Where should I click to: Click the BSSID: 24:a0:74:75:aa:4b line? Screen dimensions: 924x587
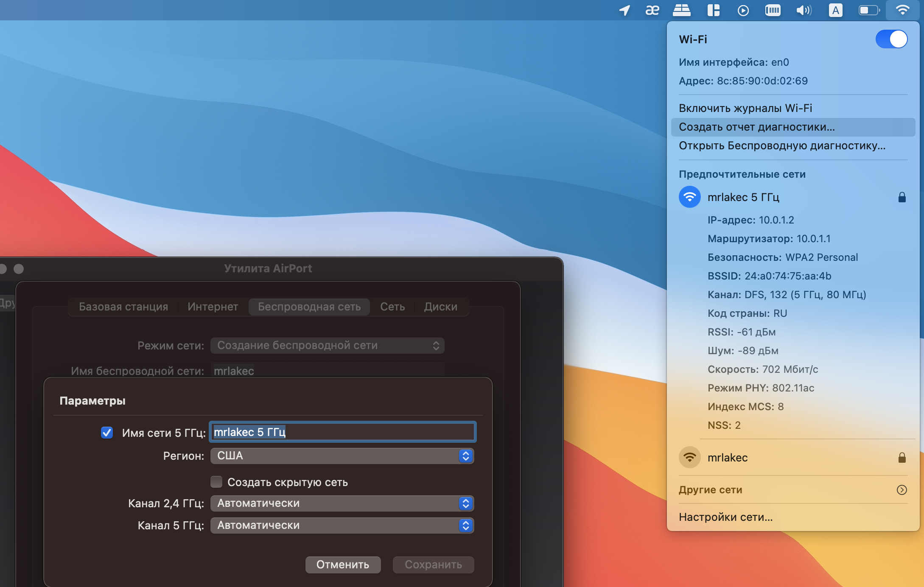(770, 276)
